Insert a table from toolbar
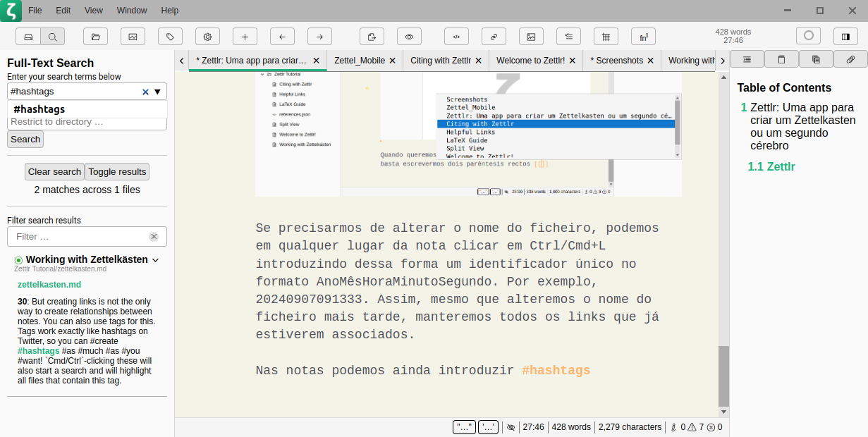Viewport: 868px width, 437px height. [x=606, y=36]
